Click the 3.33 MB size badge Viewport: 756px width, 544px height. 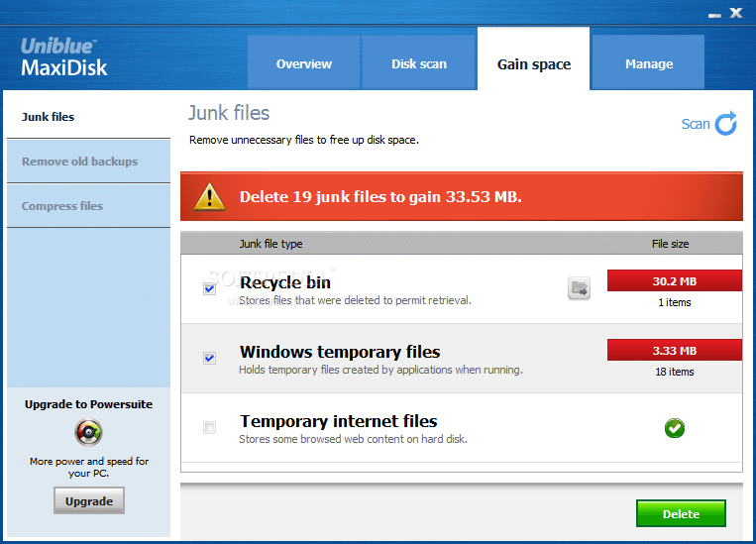coord(675,350)
